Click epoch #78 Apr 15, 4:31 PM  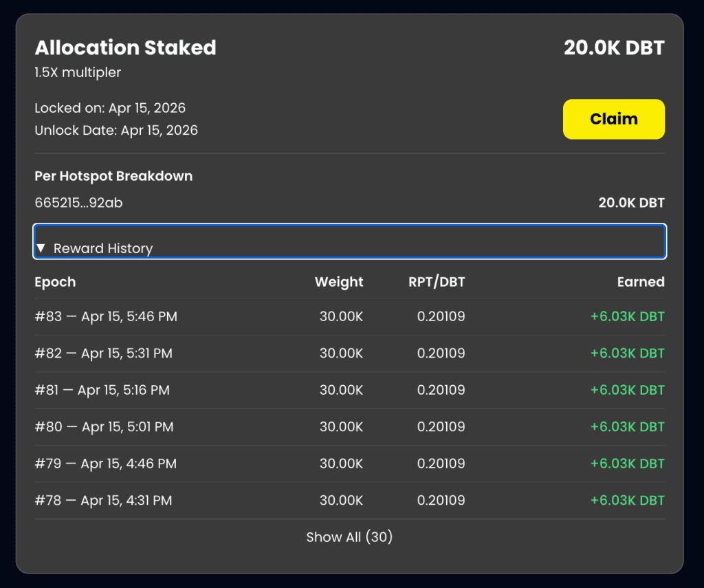103,501
